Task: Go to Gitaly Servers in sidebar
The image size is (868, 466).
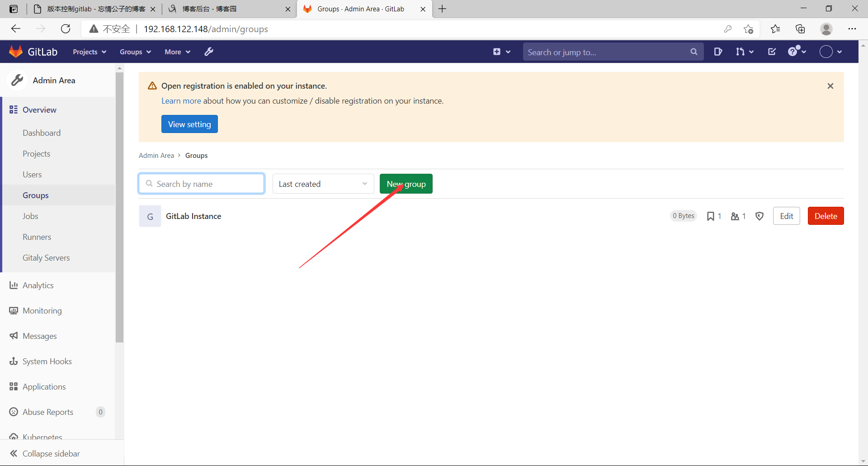Action: [x=46, y=258]
